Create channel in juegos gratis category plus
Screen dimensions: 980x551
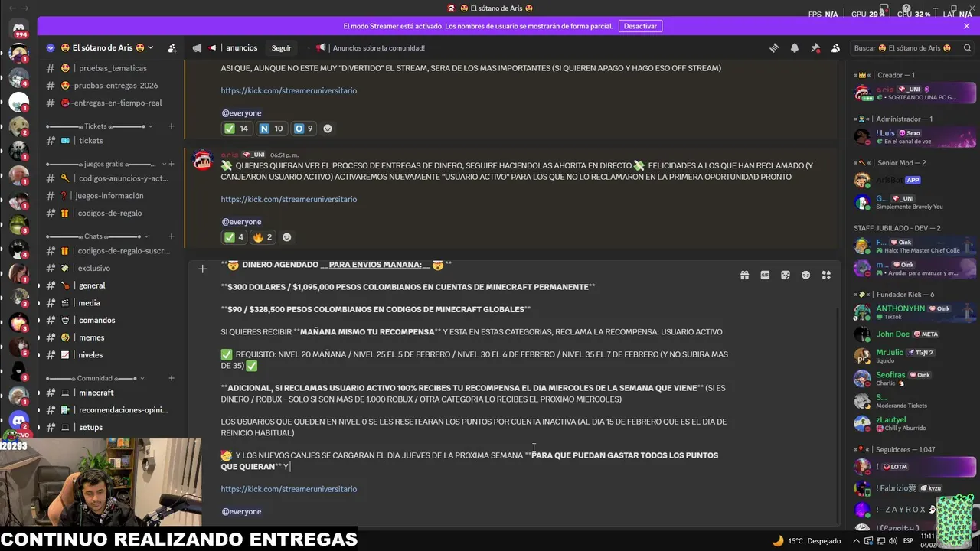pyautogui.click(x=171, y=164)
